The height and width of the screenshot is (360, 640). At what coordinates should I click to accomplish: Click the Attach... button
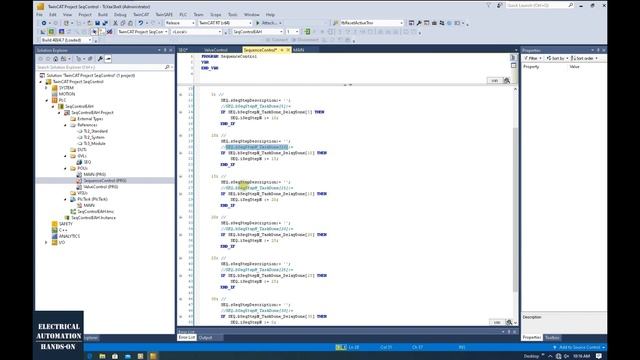coord(268,23)
